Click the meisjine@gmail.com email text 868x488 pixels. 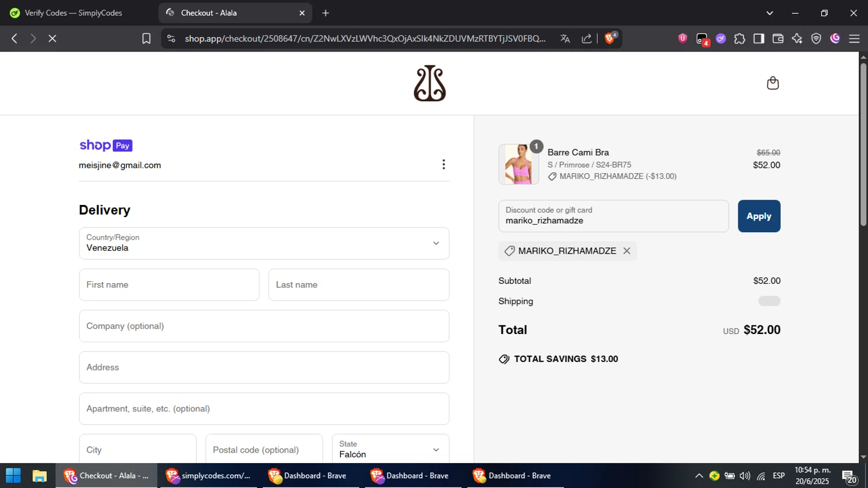click(120, 165)
